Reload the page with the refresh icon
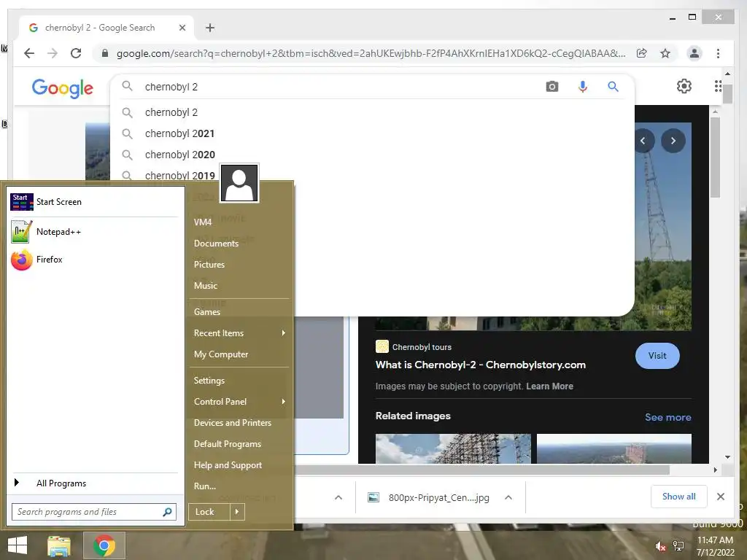 point(76,53)
